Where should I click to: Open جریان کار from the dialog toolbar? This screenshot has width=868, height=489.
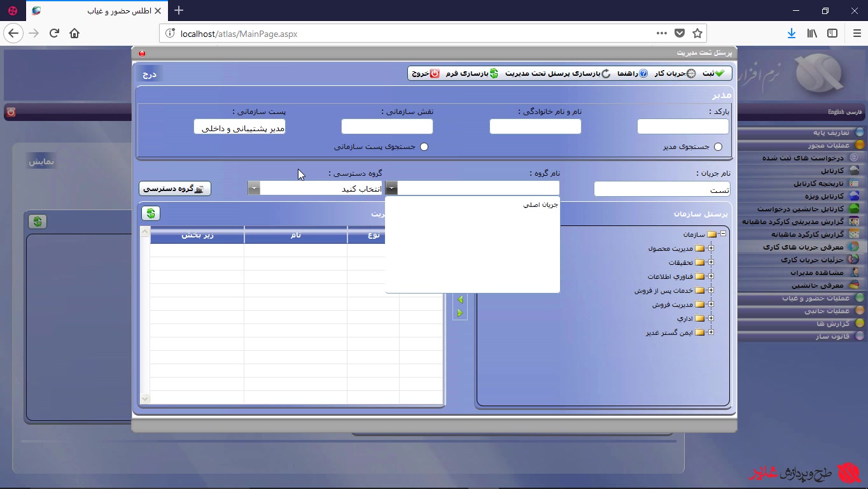click(x=676, y=73)
